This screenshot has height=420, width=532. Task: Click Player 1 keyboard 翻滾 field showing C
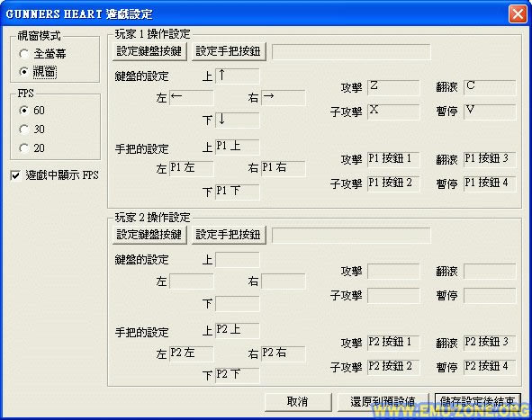pyautogui.click(x=490, y=87)
